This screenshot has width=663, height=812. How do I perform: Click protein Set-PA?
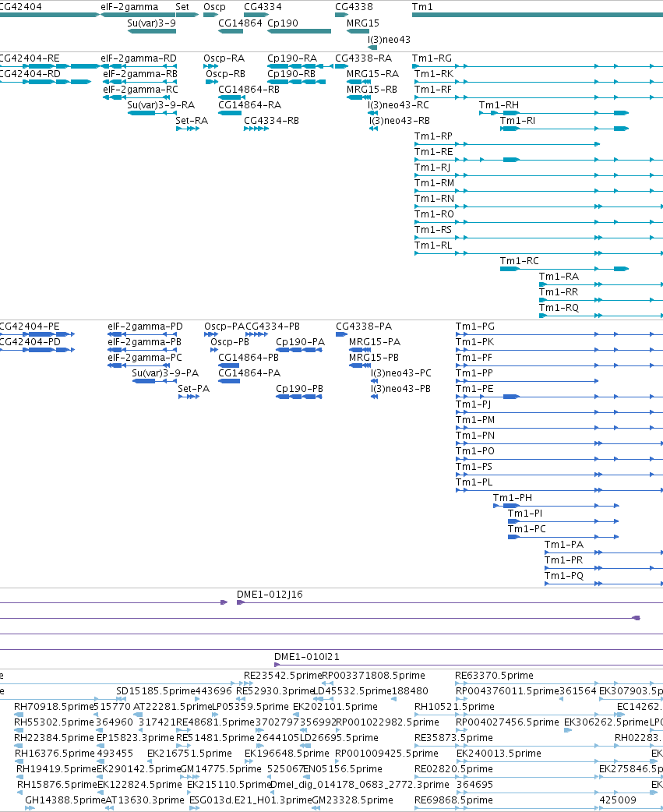click(x=193, y=389)
